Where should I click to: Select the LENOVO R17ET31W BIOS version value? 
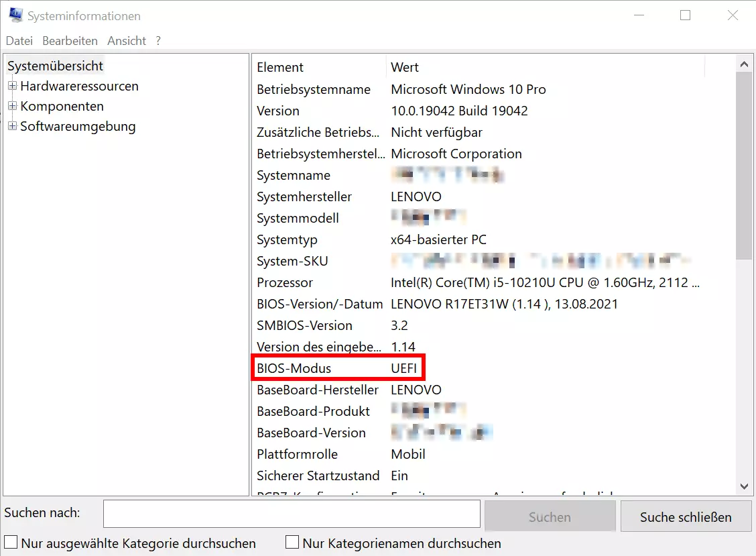click(x=504, y=304)
